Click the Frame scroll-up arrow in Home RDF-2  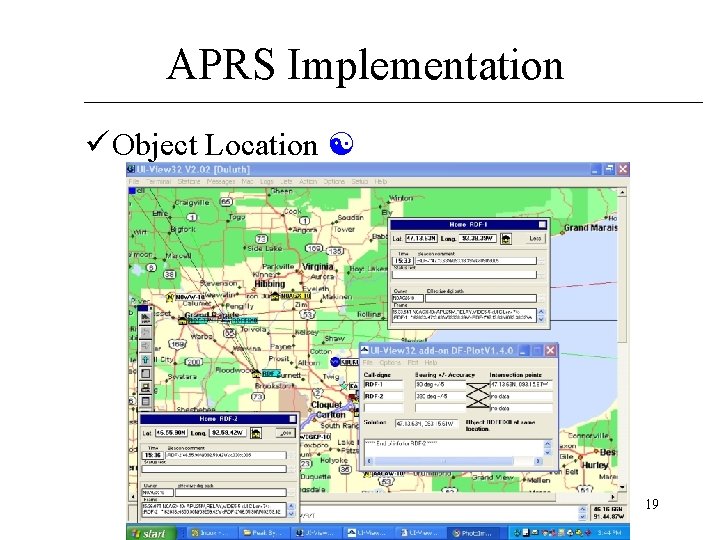tap(291, 506)
